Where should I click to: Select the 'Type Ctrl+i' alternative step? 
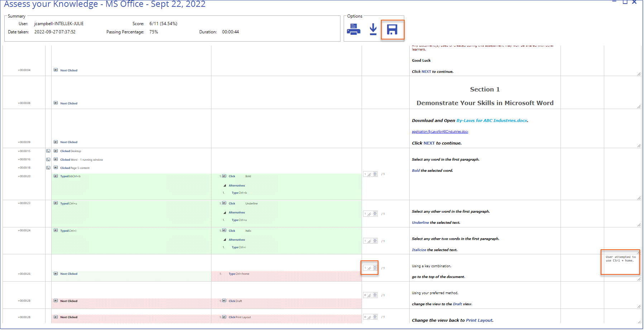point(239,247)
